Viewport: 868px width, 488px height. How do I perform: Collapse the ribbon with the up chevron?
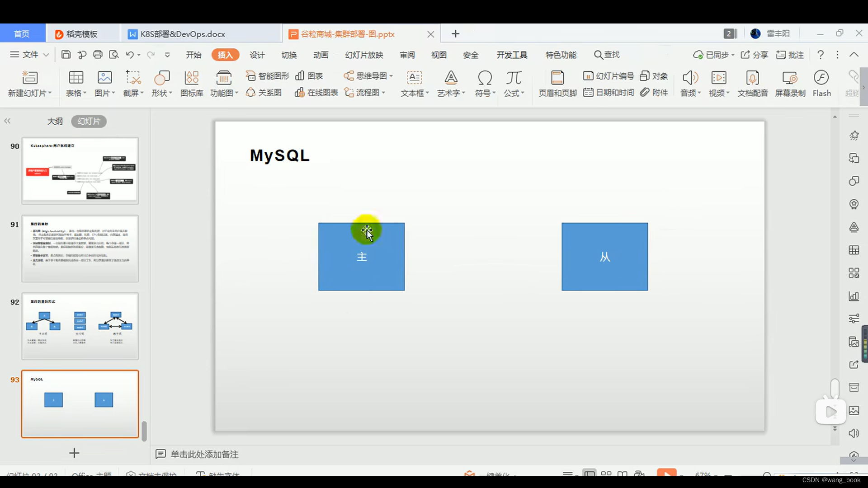click(854, 55)
